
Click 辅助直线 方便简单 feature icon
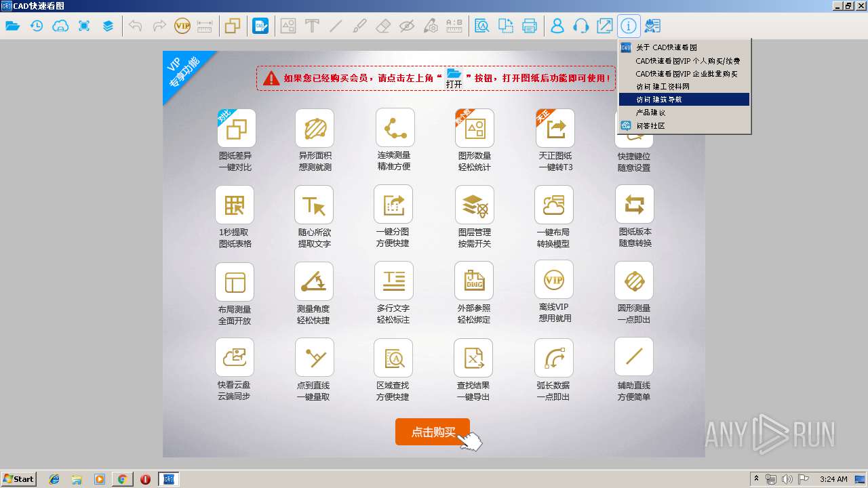click(634, 357)
